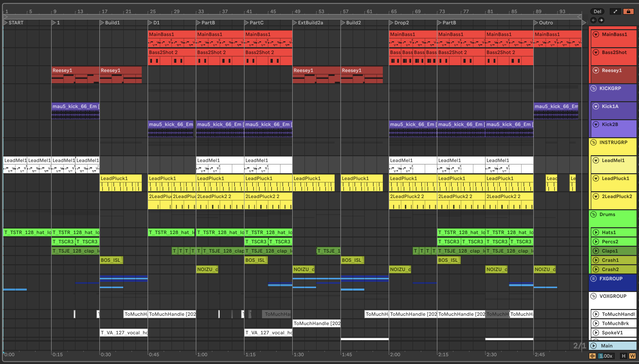Fold the KICKGRP group track
Image resolution: width=639 pixels, height=364 pixels.
tap(593, 88)
